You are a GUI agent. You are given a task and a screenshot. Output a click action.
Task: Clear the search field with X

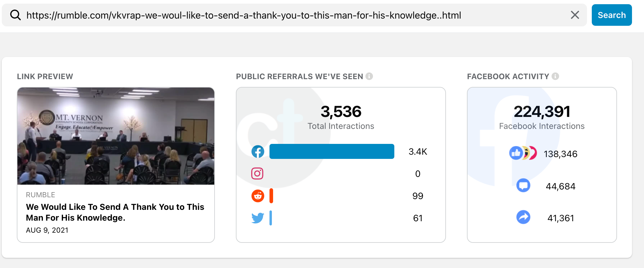[x=575, y=15]
